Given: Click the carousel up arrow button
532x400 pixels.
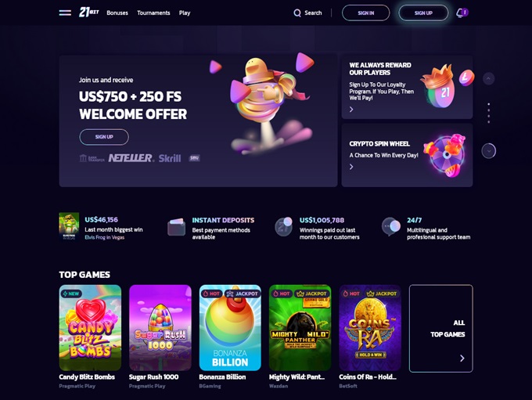Looking at the screenshot, I should tap(488, 79).
